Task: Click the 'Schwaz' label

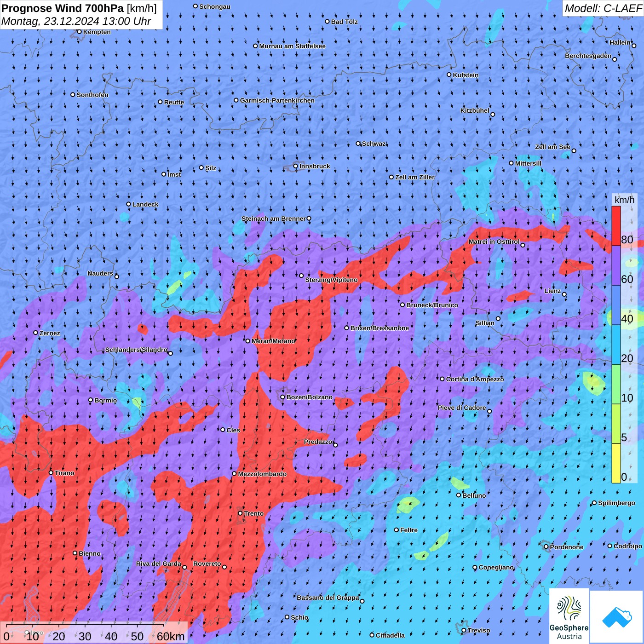Action: tap(374, 144)
